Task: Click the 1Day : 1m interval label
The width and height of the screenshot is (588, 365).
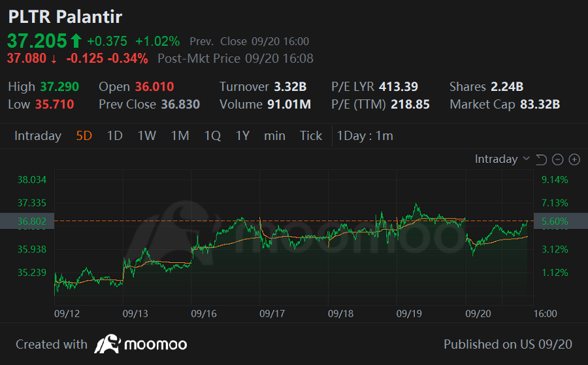Action: [x=365, y=135]
